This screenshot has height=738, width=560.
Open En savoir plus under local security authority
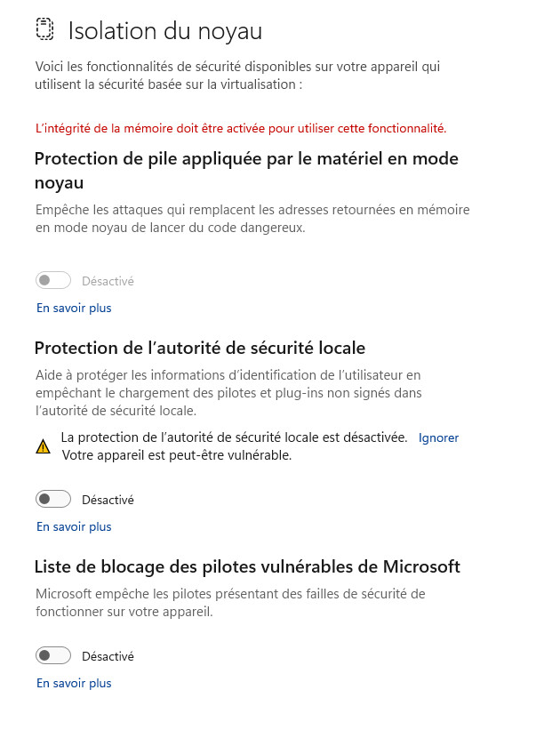74,526
